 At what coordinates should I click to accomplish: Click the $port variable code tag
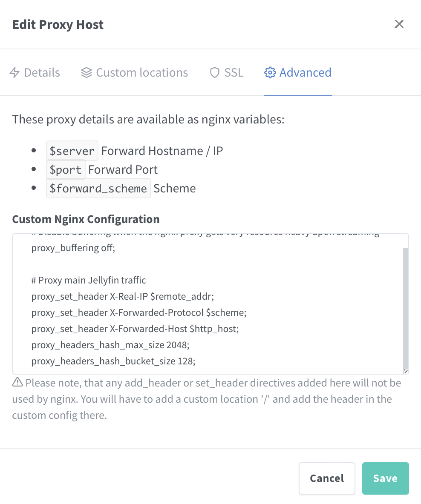pyautogui.click(x=66, y=169)
